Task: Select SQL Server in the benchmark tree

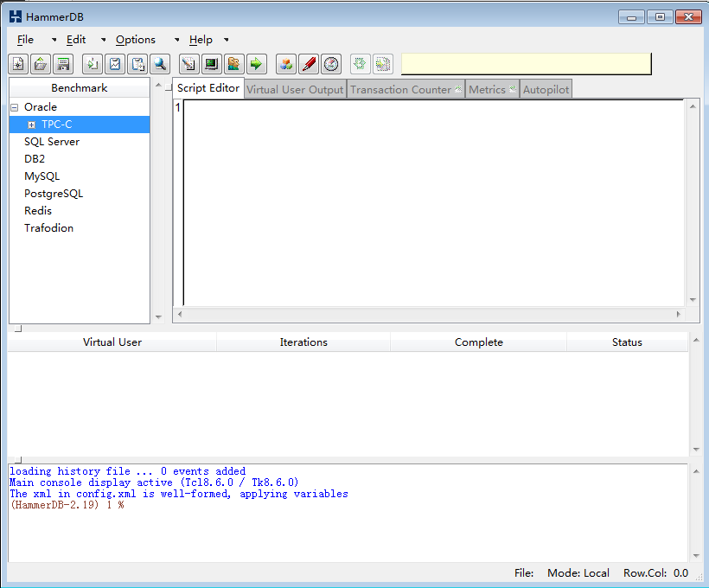Action: pyautogui.click(x=52, y=142)
